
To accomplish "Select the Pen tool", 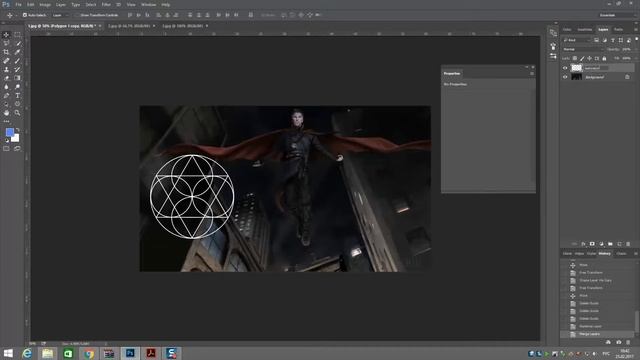I will point(6,96).
